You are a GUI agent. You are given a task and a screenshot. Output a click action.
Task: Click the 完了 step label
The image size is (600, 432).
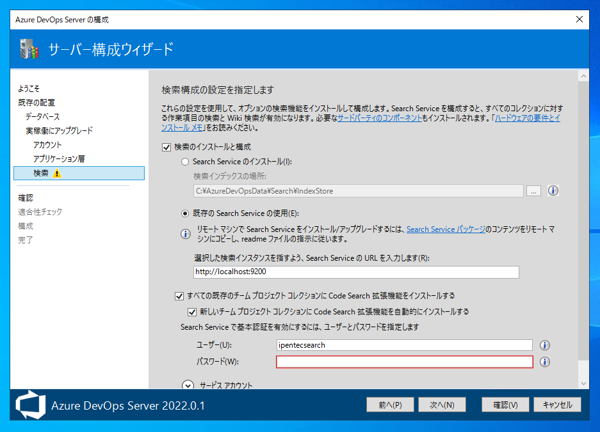tap(26, 240)
